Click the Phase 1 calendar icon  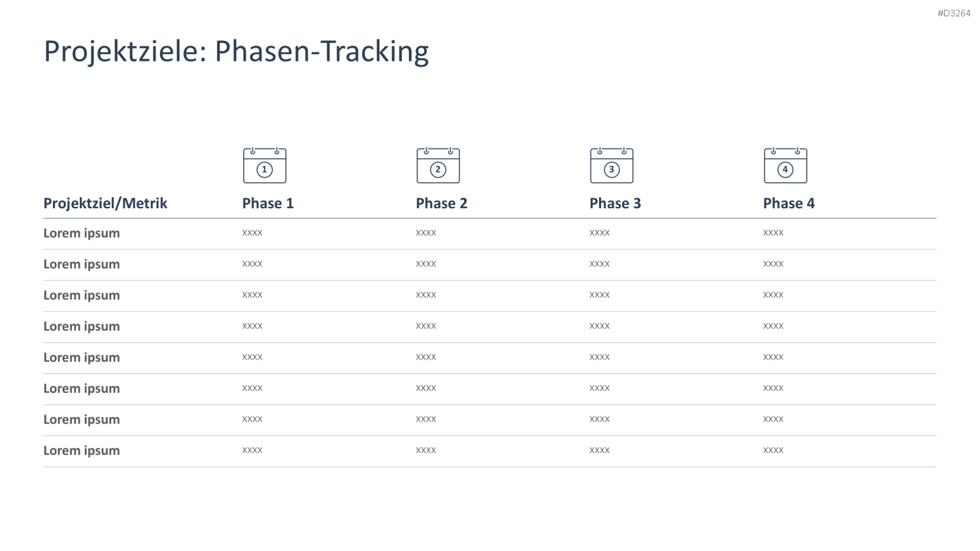[x=265, y=165]
